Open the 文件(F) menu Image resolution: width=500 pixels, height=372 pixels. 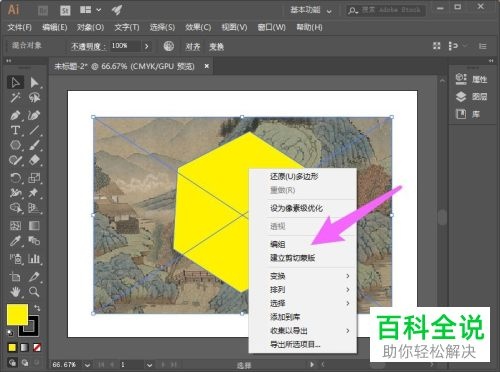pos(19,27)
